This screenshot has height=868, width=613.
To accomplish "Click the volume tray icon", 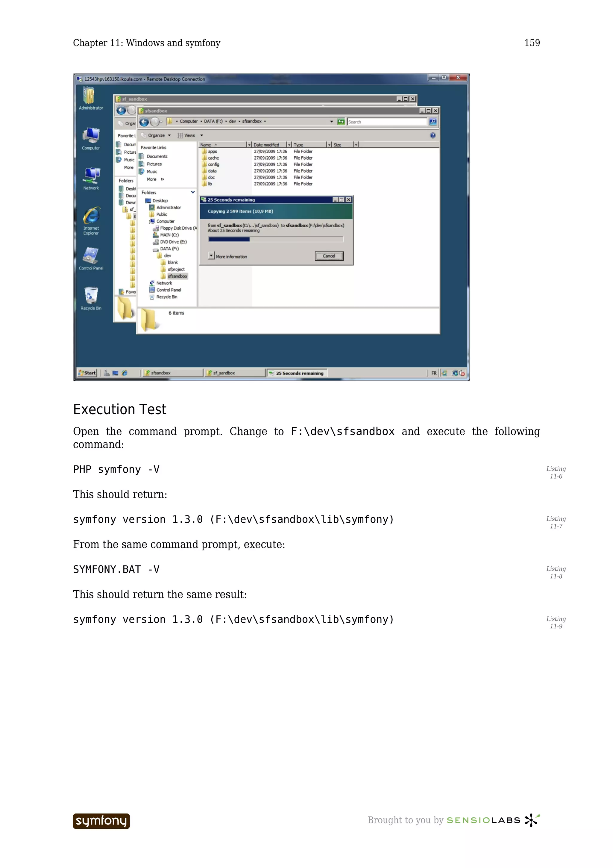I will (462, 373).
